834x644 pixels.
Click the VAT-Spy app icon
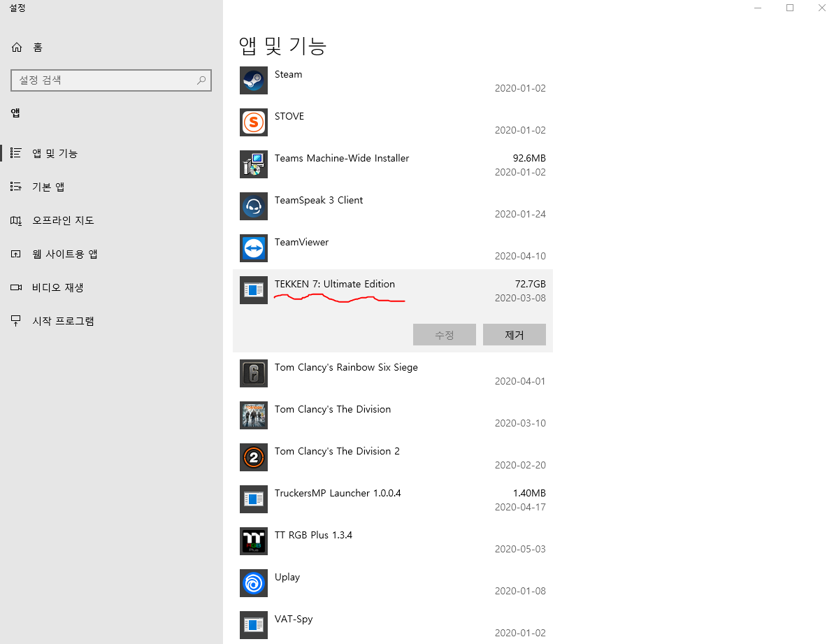point(254,625)
